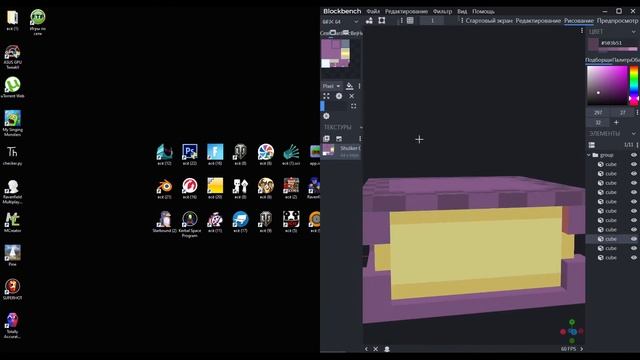Viewport: 640px width, 360px height.
Task: Click the X icon in bottom status bar
Action: 376,349
